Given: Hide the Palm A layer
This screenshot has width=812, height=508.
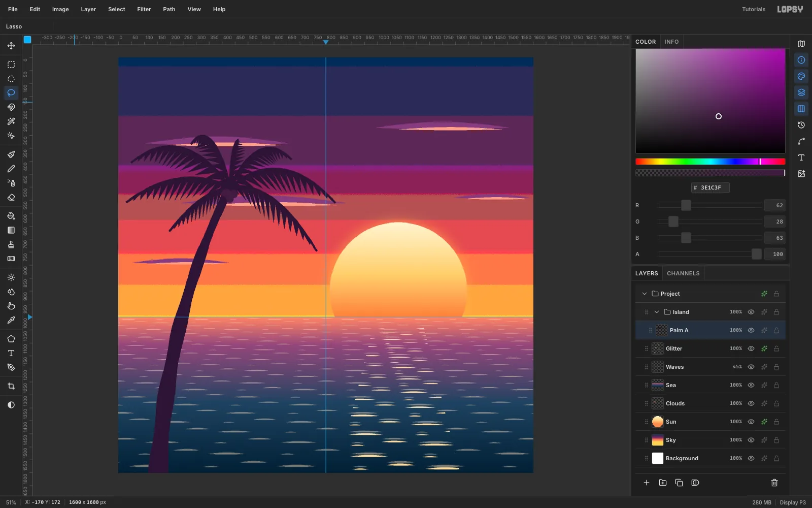Looking at the screenshot, I should click(x=751, y=330).
